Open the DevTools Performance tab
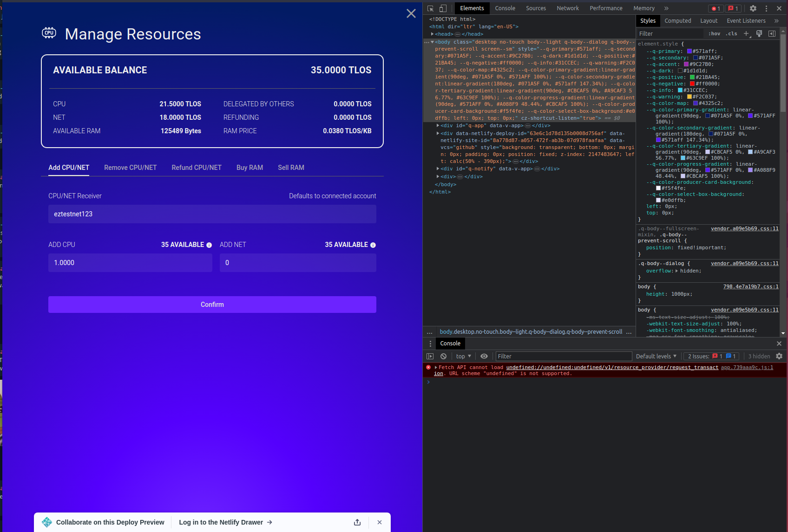Viewport: 788px width, 532px height. pyautogui.click(x=606, y=8)
